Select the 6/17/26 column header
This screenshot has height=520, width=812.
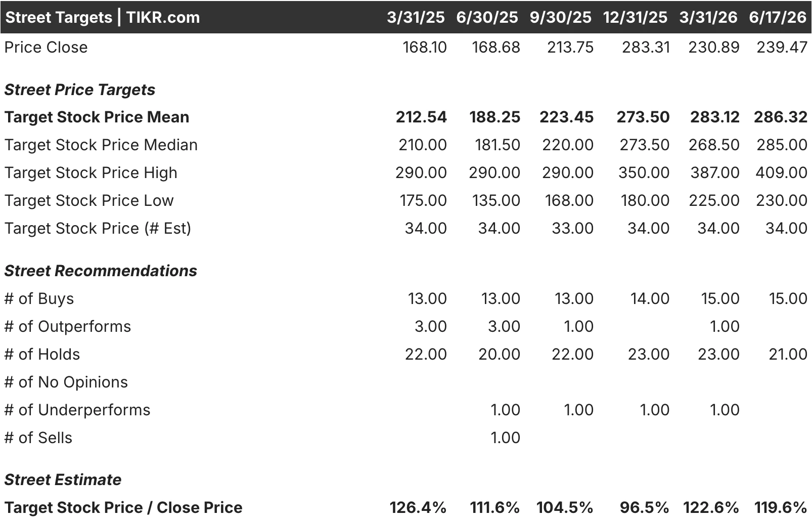coord(778,17)
